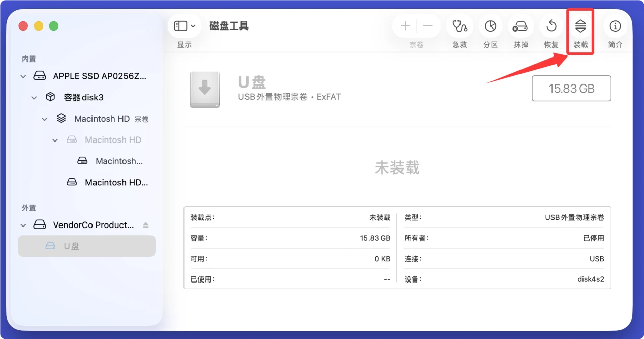The height and width of the screenshot is (339, 644).
Task: Click the 设备 value disk4s2
Action: (591, 279)
